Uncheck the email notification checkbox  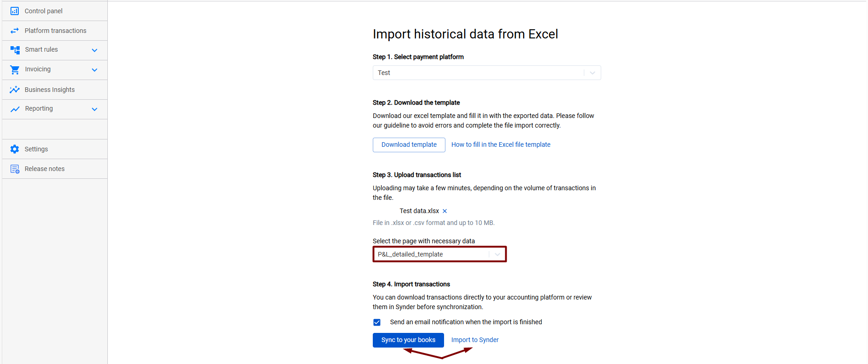(x=377, y=322)
